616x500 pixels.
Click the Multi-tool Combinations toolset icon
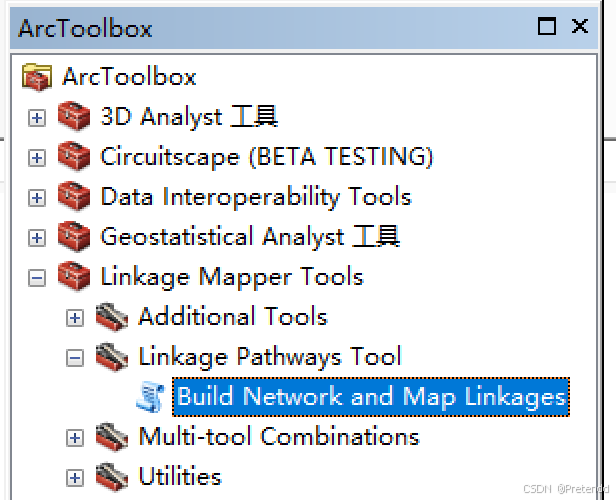pyautogui.click(x=112, y=437)
